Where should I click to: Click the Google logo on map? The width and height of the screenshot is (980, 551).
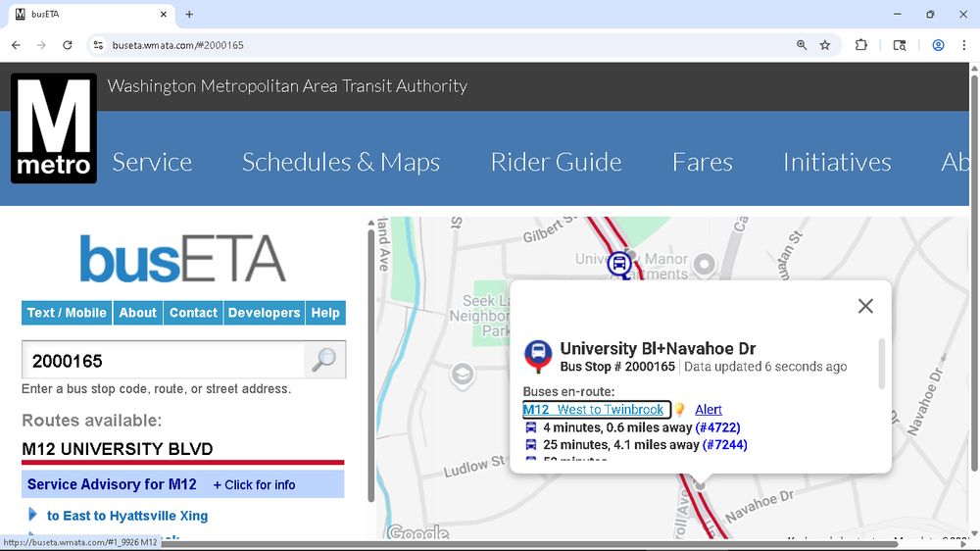coord(417,533)
